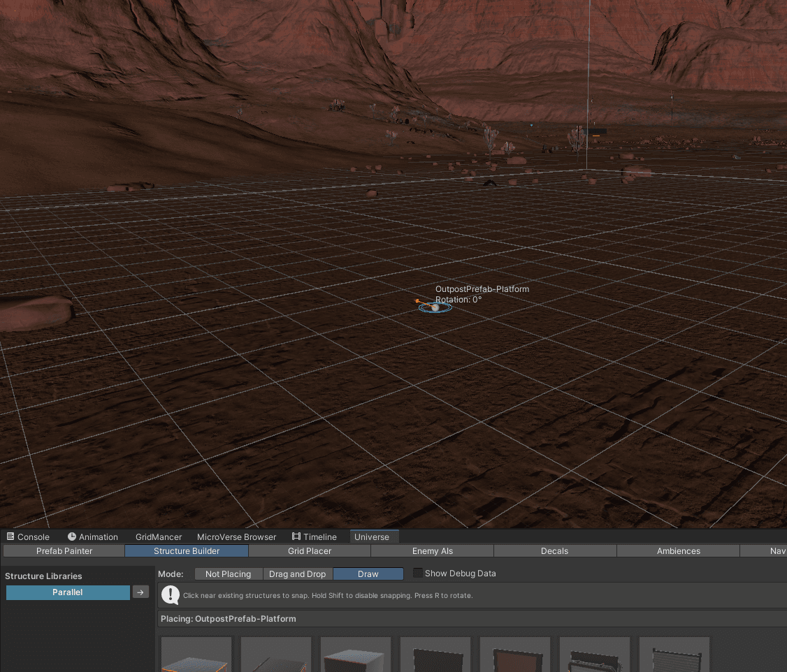Open the Parallel structure library selector
Screen dimensions: 787x672
pyautogui.click(x=67, y=592)
